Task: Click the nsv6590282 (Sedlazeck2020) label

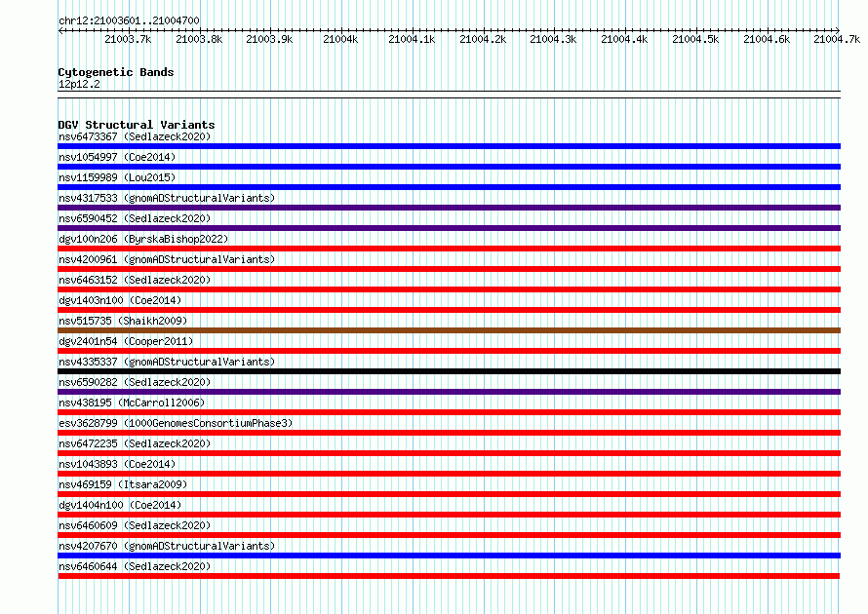Action: click(x=135, y=382)
